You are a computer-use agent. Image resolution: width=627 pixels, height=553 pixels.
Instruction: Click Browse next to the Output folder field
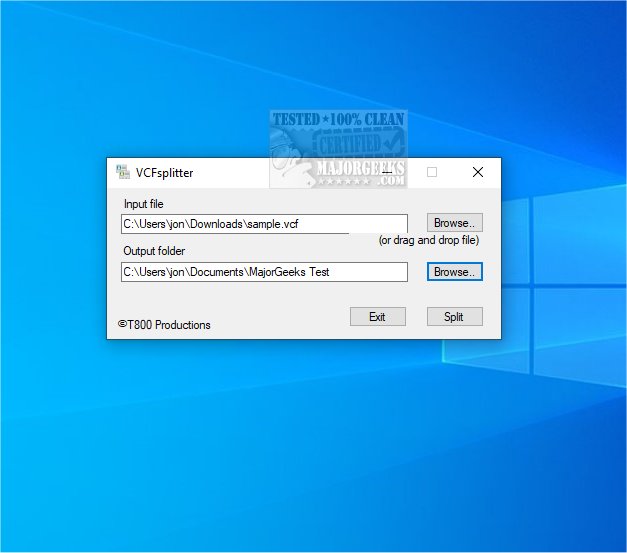[455, 272]
